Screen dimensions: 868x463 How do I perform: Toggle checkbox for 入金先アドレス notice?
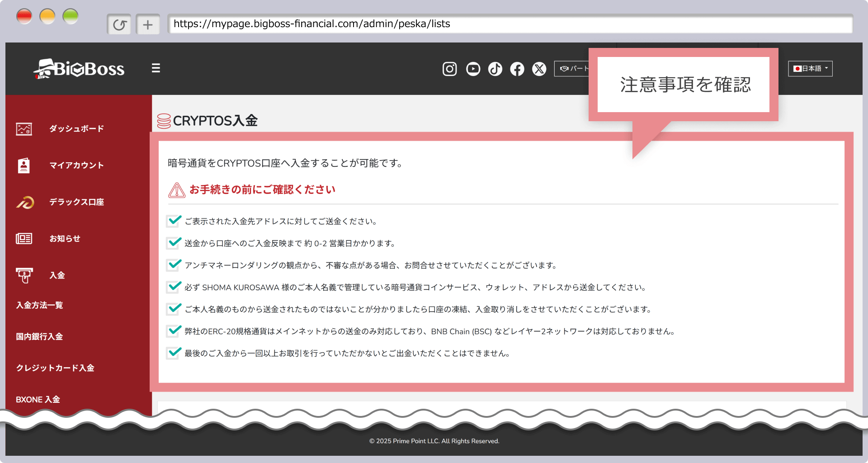click(x=174, y=221)
